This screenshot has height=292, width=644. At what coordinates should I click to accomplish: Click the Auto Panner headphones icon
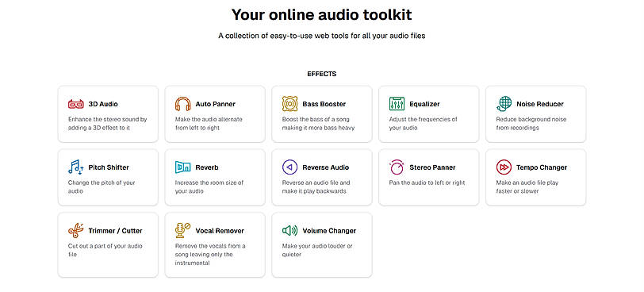(182, 104)
